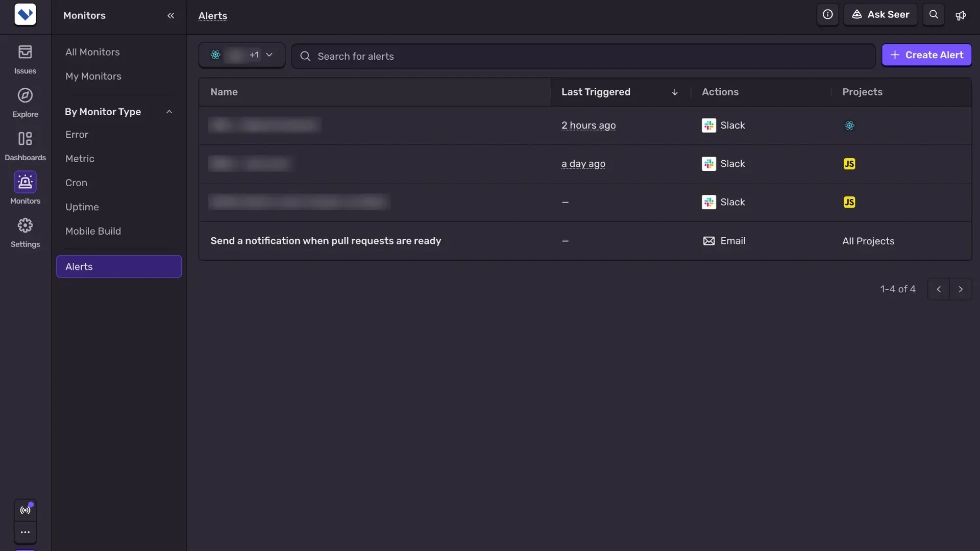Select the Error monitor type

77,135
